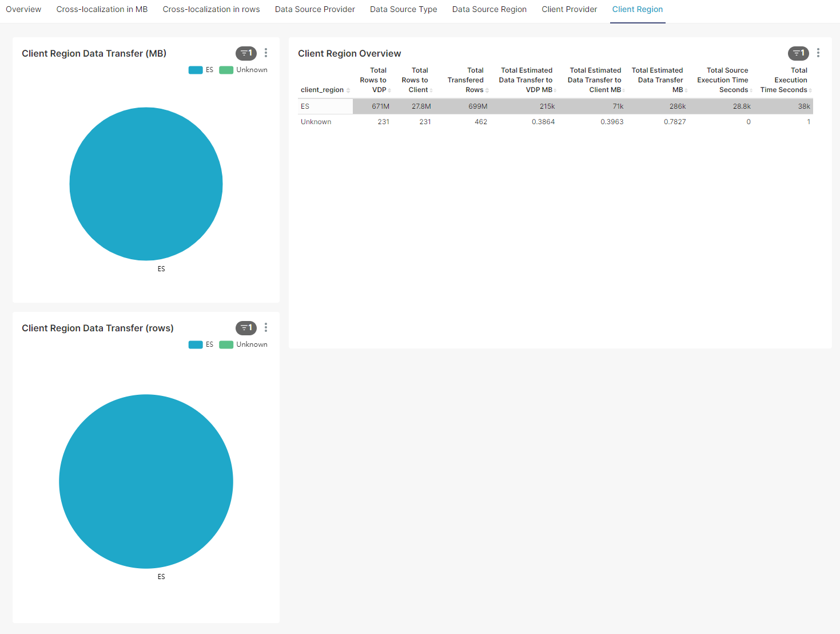This screenshot has height=634, width=840.
Task: Click the 28.8k cell in ES row
Action: point(742,106)
